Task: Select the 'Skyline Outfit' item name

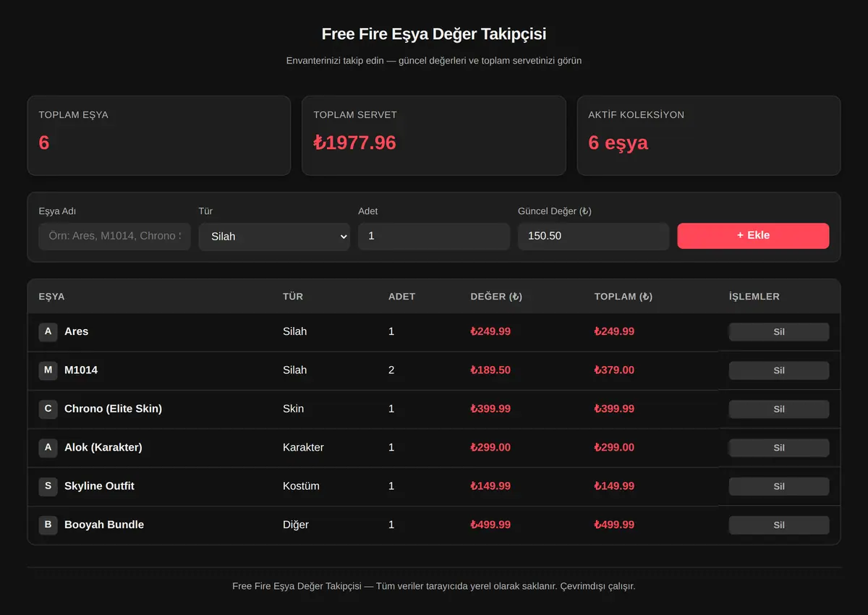Action: [99, 486]
